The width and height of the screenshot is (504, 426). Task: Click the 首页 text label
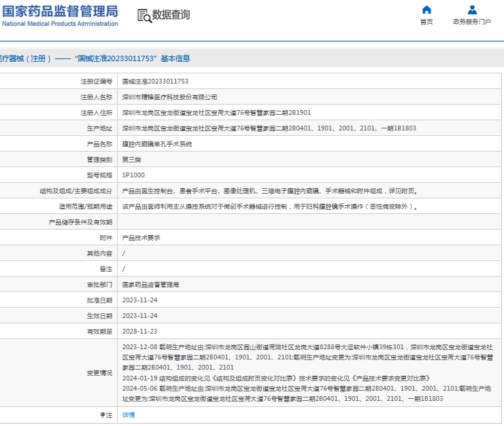pos(426,22)
